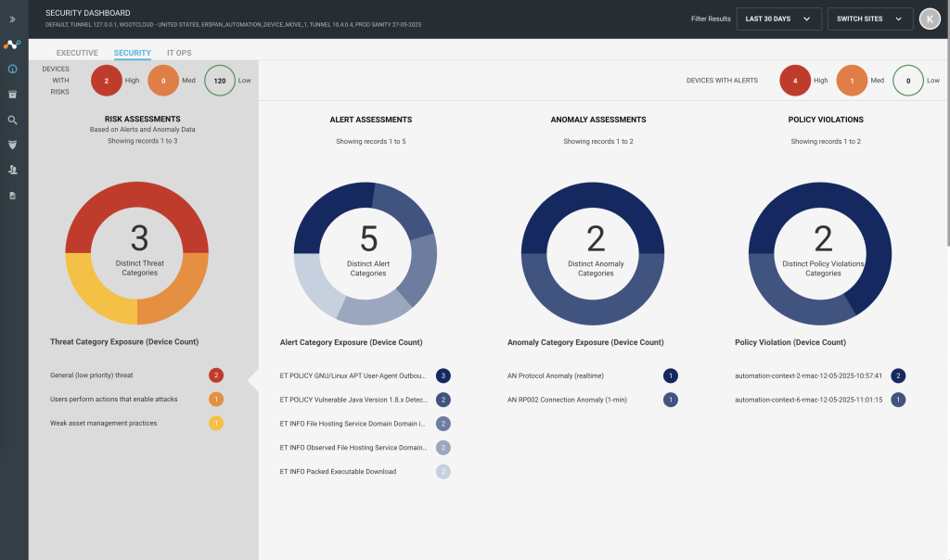Switch to the IT Ops tab
This screenshot has height=560, width=950.
pyautogui.click(x=179, y=53)
